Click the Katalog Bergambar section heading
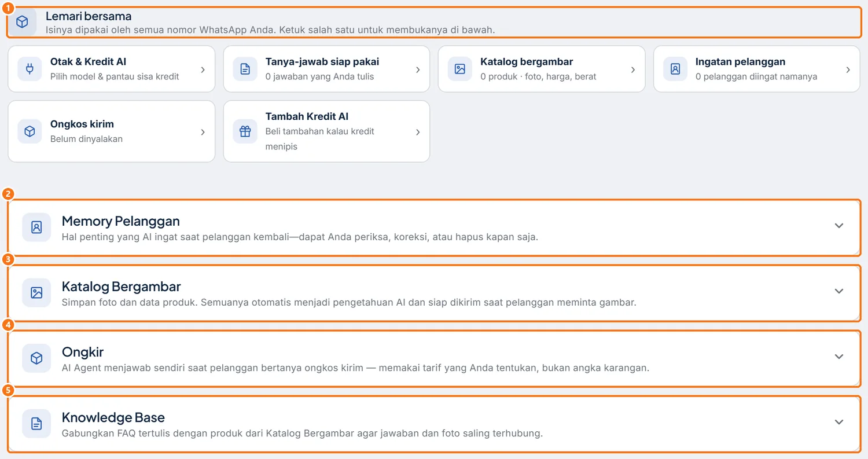This screenshot has height=459, width=868. 122,287
